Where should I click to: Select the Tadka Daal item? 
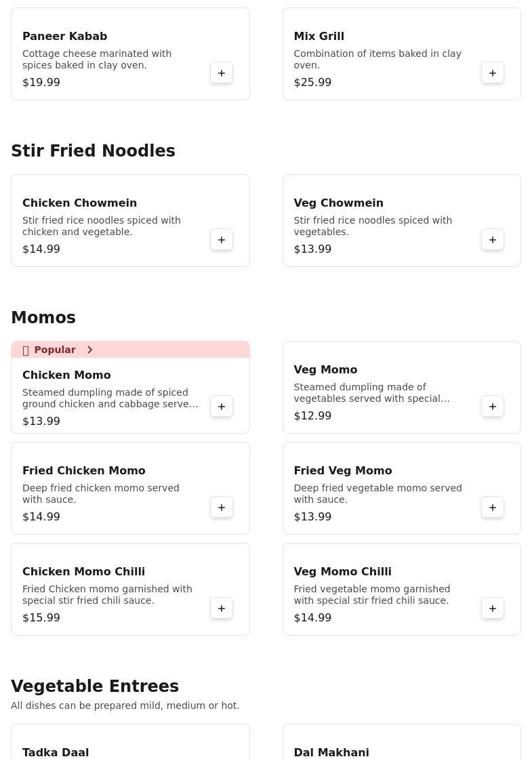pyautogui.click(x=56, y=752)
